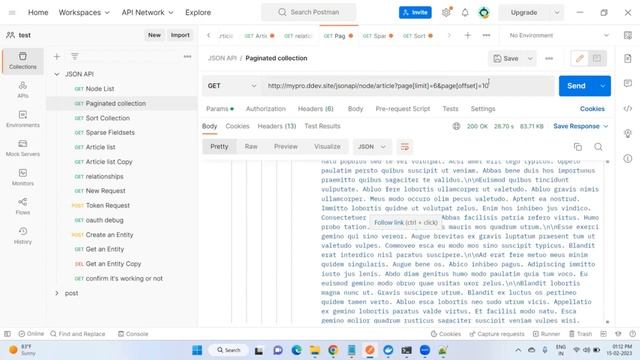Open Find and Replace
Viewport: 640px width, 360px height.
coord(78,334)
